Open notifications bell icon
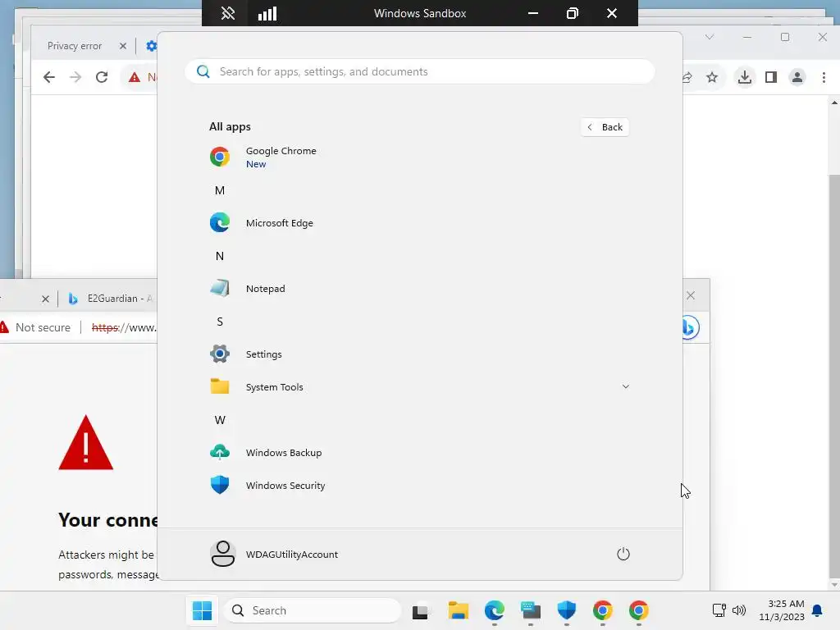The width and height of the screenshot is (840, 630). pos(818,610)
